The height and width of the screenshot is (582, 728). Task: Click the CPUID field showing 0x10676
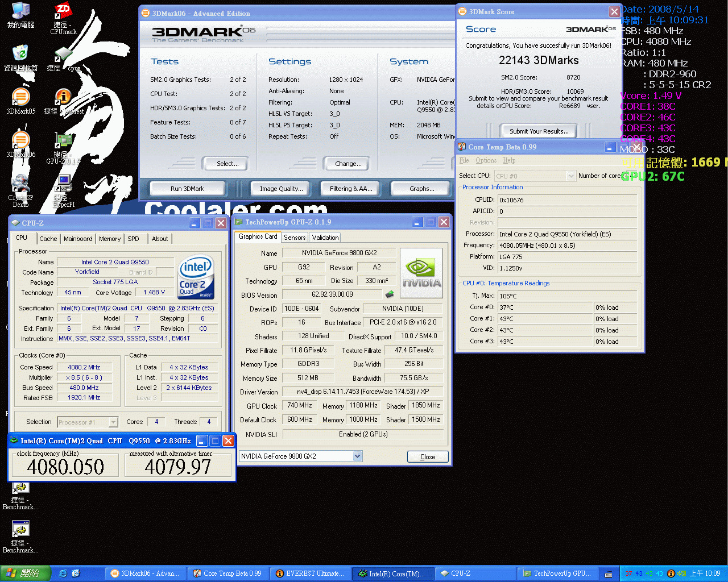click(x=567, y=200)
